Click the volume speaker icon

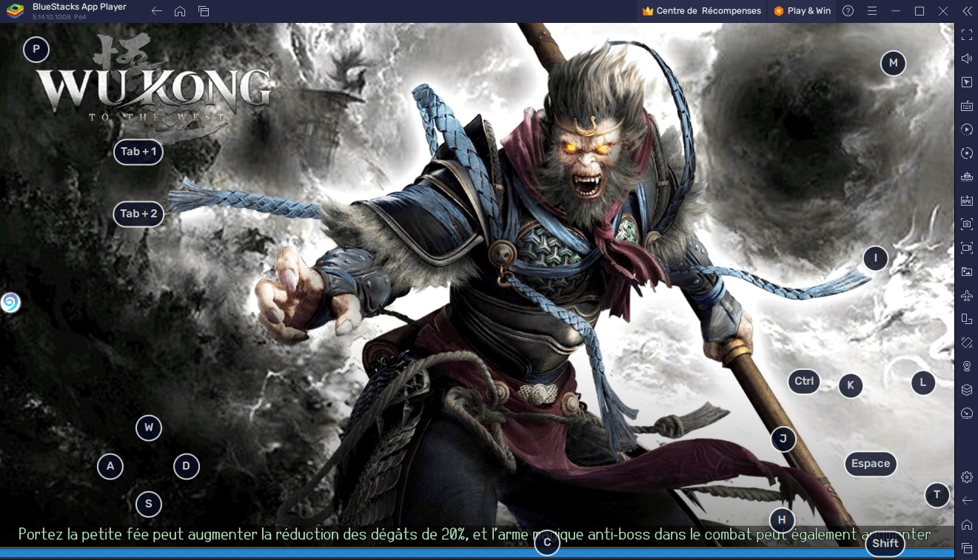pyautogui.click(x=966, y=58)
